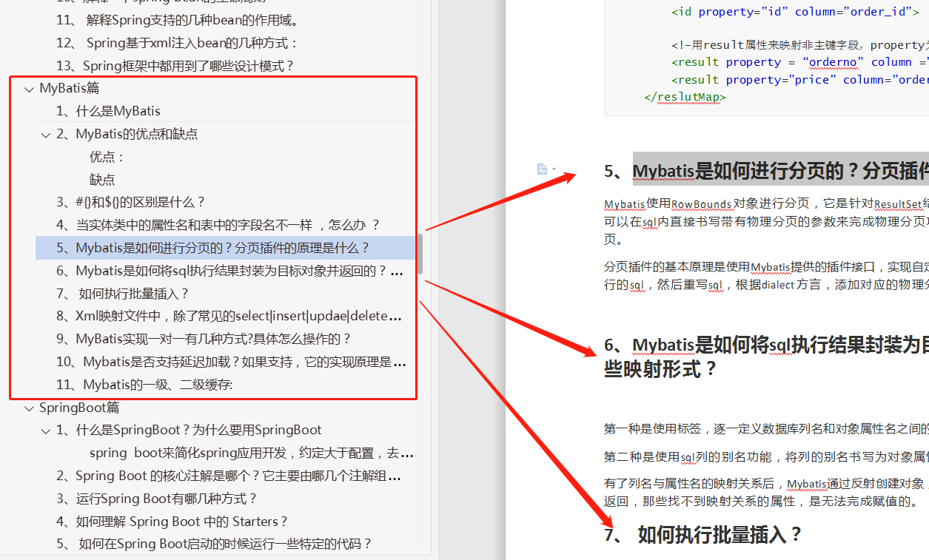Go to '7、如何执行批量插入？' in outline

click(x=123, y=294)
